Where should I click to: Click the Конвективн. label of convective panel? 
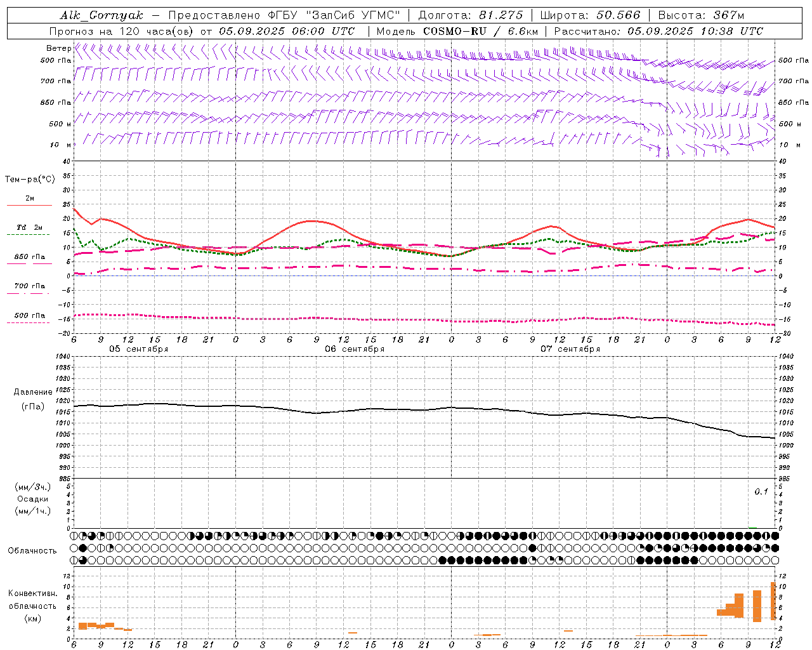coord(33,594)
